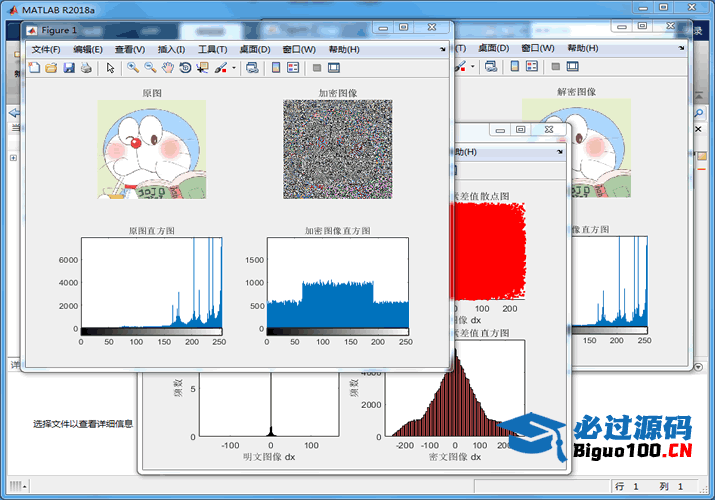This screenshot has width=715, height=500.
Task: Insert Legend via Figure 1 toolbar icon
Action: (293, 68)
